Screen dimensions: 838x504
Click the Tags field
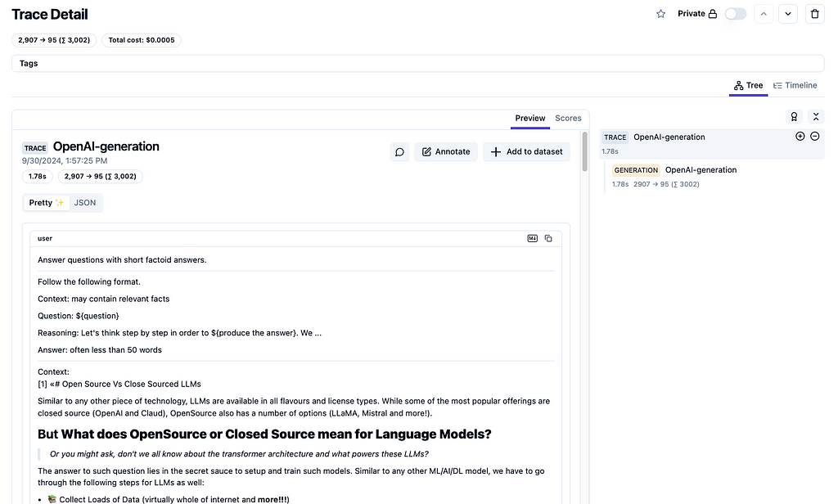(x=418, y=63)
